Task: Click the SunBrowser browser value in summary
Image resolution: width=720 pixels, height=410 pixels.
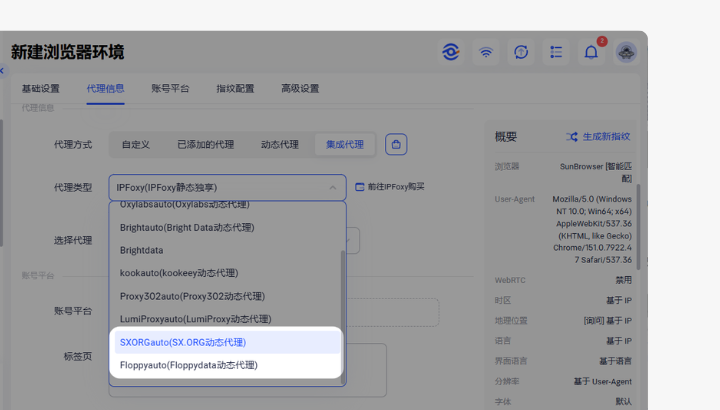Action: click(596, 172)
